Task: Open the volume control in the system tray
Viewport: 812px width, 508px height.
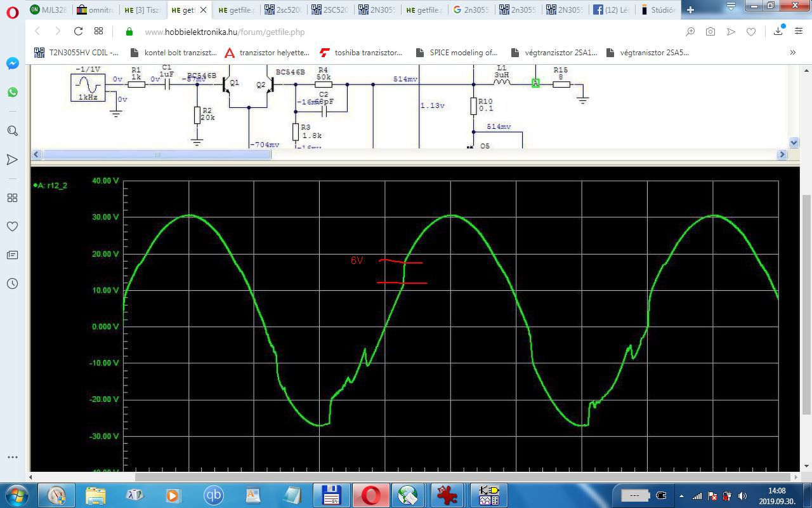Action: (x=742, y=496)
